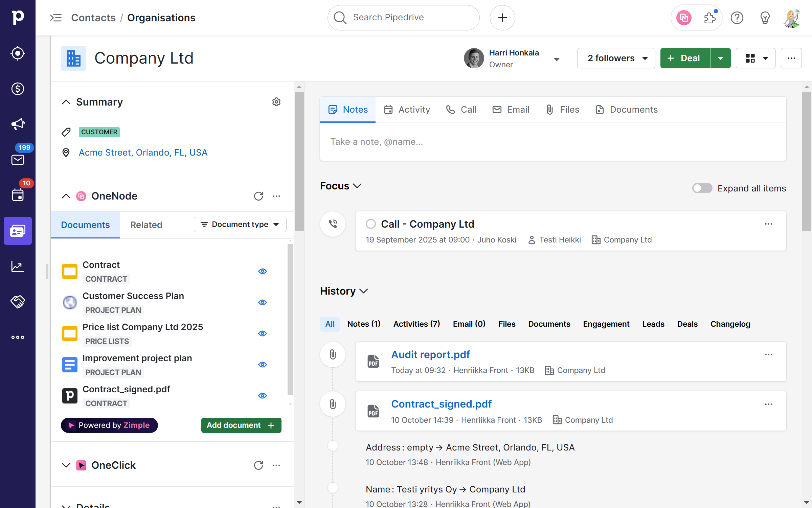Open the Document type filter dropdown

tap(240, 225)
